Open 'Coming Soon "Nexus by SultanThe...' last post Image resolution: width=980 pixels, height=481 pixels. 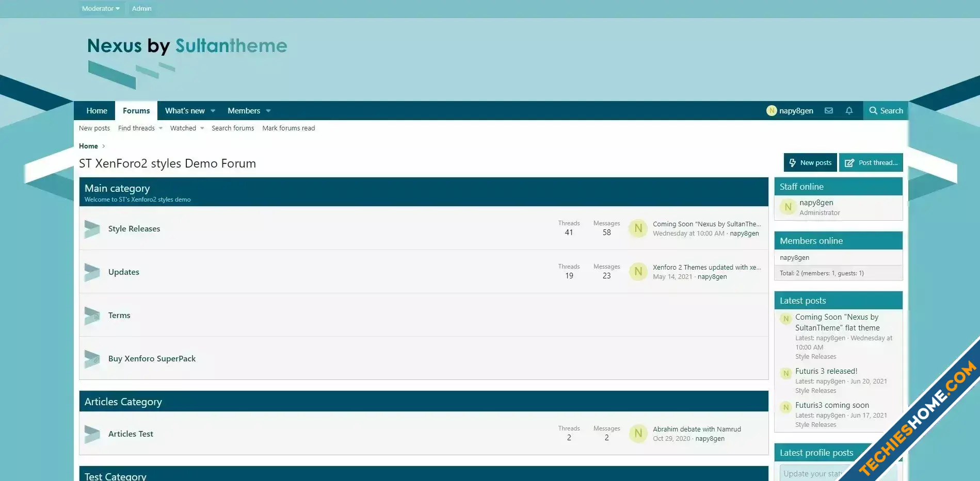[707, 224]
